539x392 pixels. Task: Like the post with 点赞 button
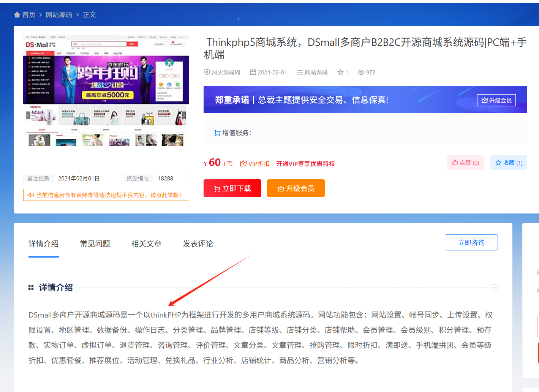[x=465, y=163]
